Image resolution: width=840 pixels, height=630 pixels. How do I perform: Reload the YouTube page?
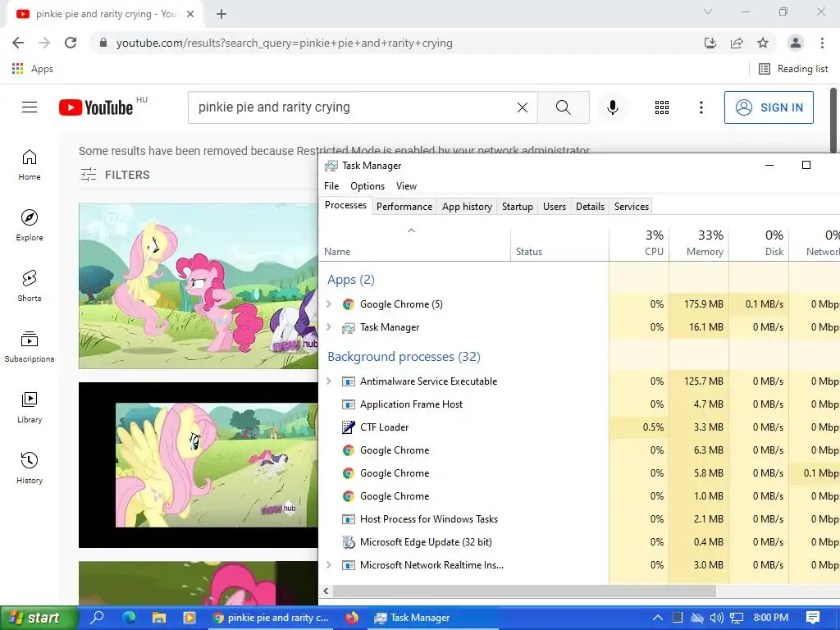tap(71, 43)
